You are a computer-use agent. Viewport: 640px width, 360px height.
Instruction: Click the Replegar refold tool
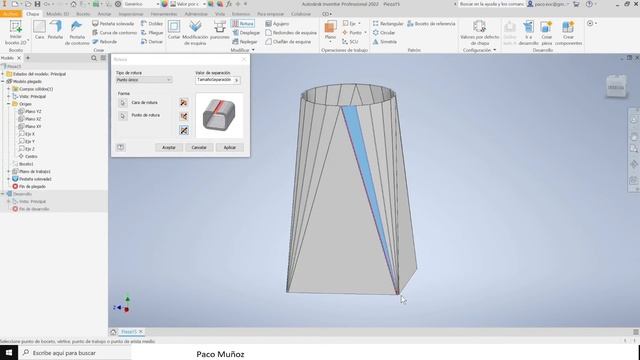pyautogui.click(x=245, y=42)
